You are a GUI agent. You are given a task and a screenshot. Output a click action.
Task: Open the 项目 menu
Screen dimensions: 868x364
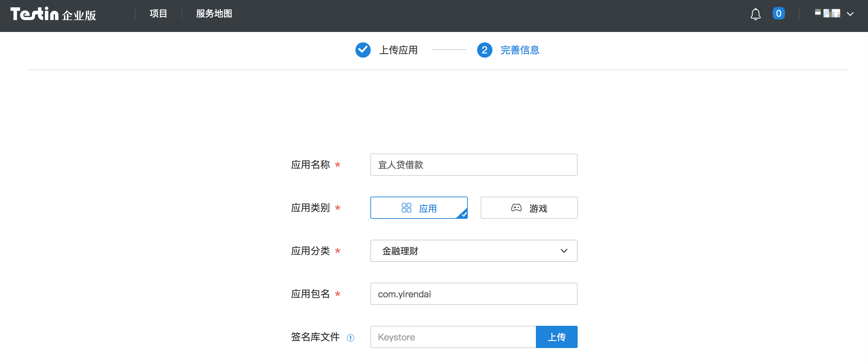pos(159,14)
